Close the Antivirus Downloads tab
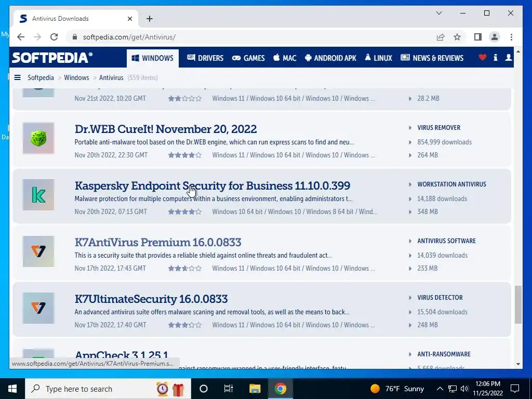 click(x=129, y=19)
